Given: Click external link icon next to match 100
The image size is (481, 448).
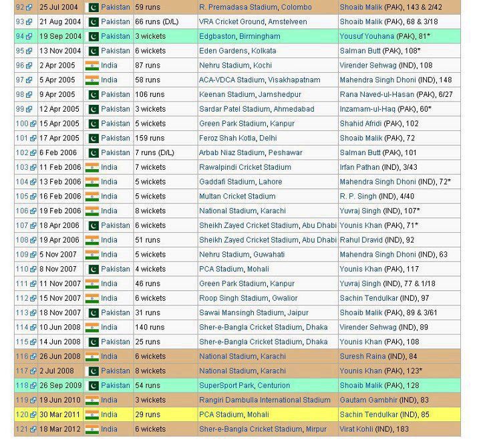Looking at the screenshot, I should pos(33,124).
